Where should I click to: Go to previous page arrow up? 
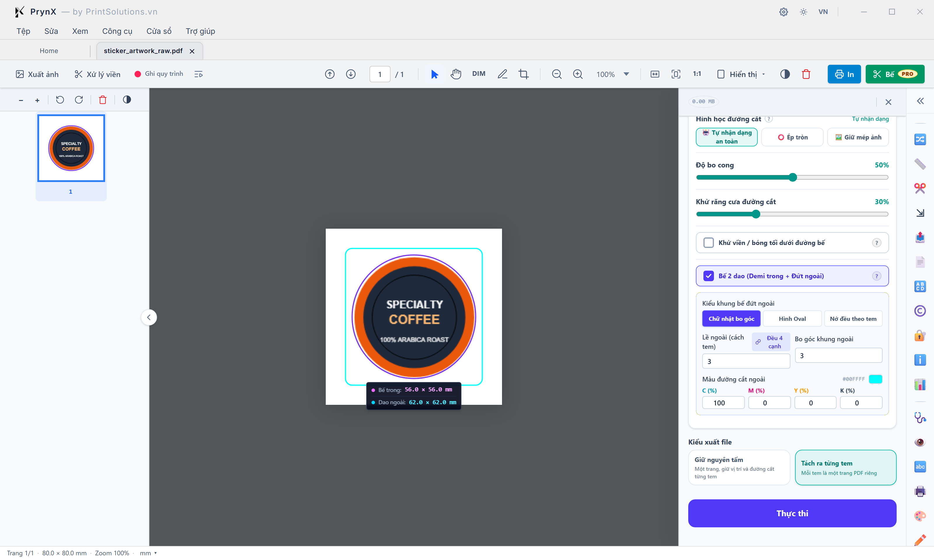[x=330, y=74]
